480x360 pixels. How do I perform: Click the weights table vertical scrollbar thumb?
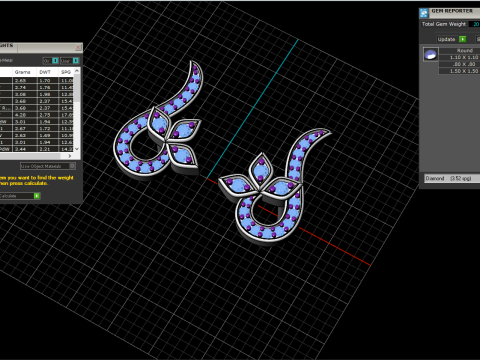pos(77,88)
